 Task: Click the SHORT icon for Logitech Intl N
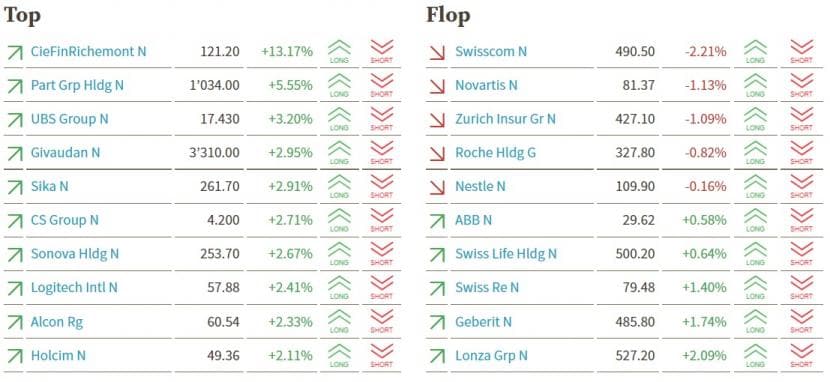point(382,287)
